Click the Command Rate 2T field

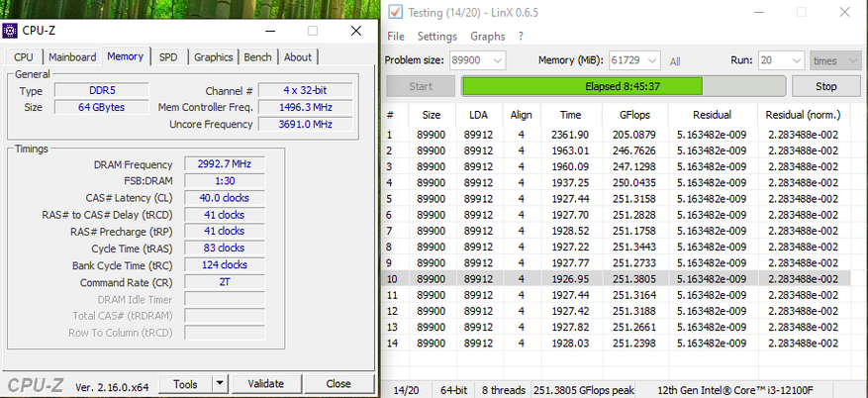click(225, 282)
